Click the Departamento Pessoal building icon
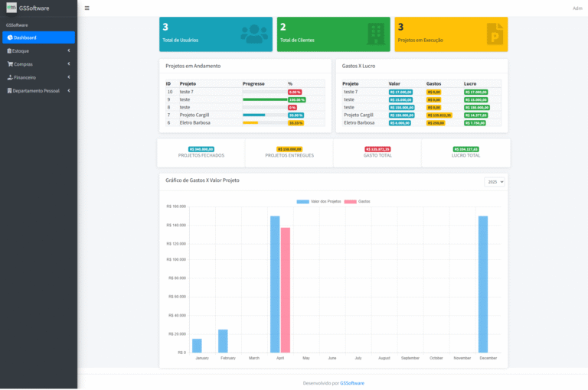Image resolution: width=588 pixels, height=390 pixels. pos(10,90)
